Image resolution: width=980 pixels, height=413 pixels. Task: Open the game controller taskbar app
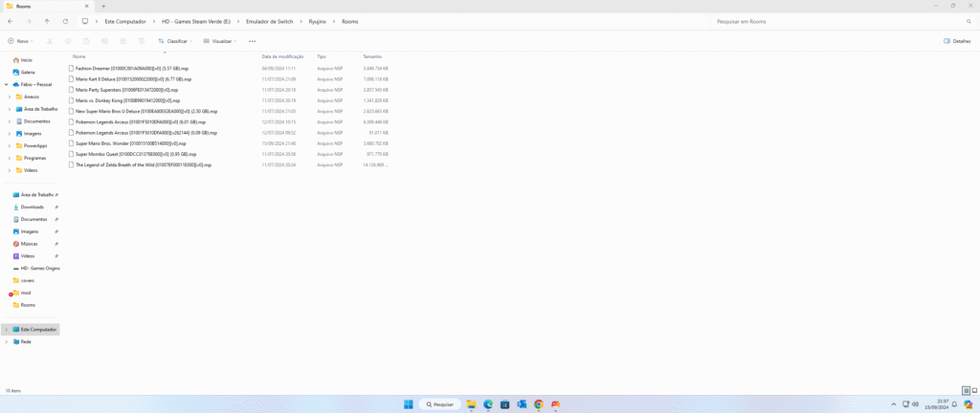(556, 404)
